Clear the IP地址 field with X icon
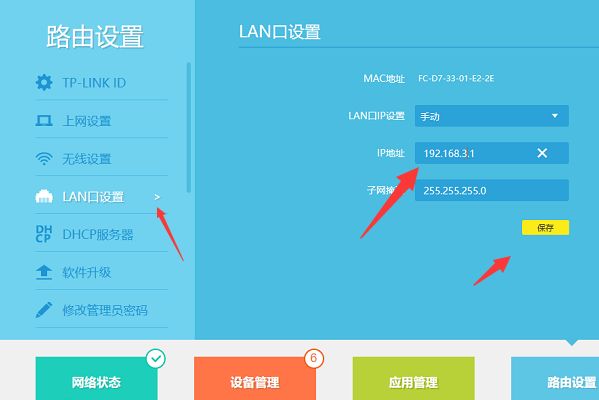This screenshot has width=599, height=400. click(542, 153)
